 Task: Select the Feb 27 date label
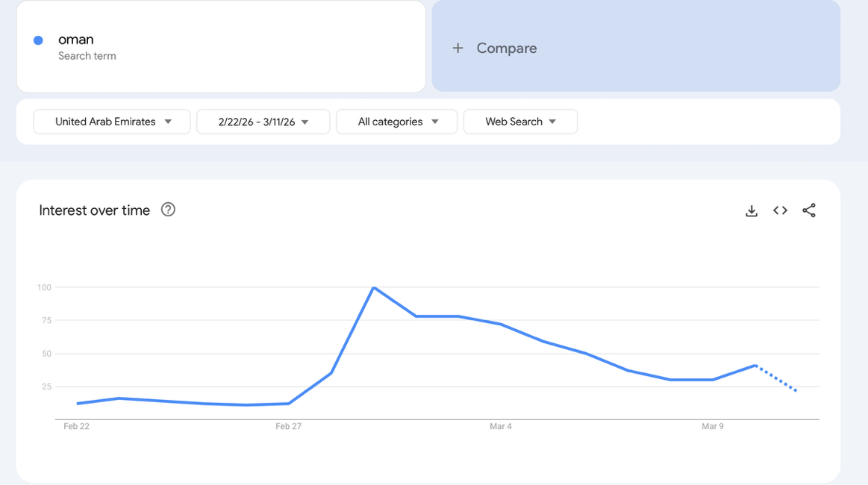coord(288,426)
